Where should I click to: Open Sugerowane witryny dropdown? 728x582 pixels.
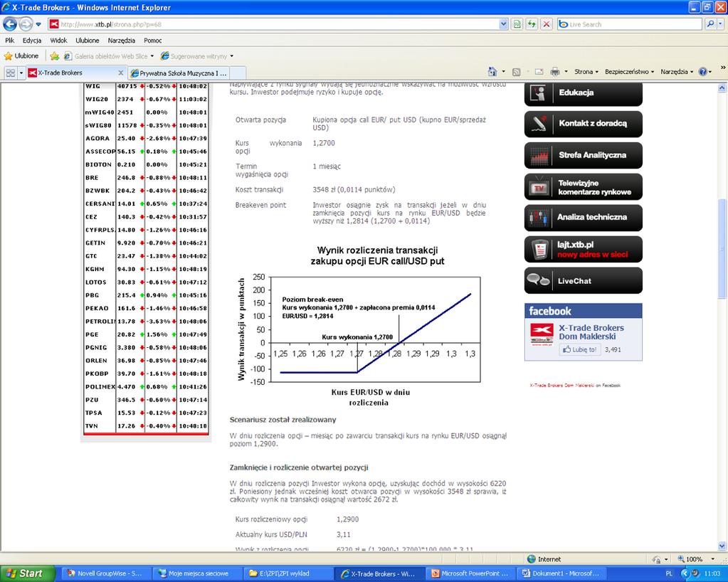(x=197, y=56)
